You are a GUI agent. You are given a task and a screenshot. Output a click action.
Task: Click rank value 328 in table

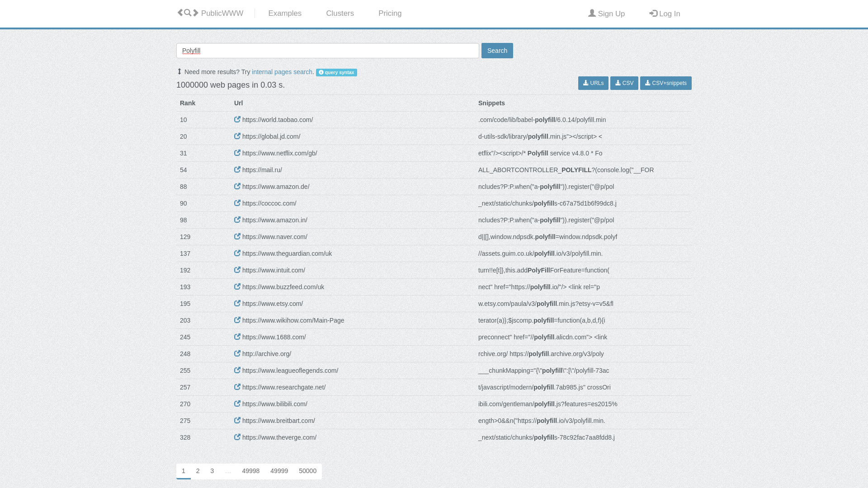185,437
